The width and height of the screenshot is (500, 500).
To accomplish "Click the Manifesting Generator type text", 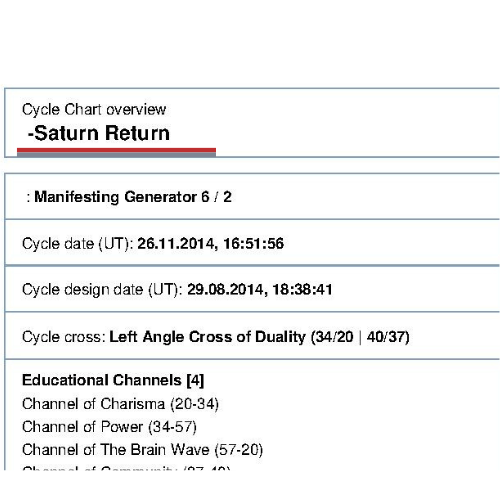I will point(116,197).
